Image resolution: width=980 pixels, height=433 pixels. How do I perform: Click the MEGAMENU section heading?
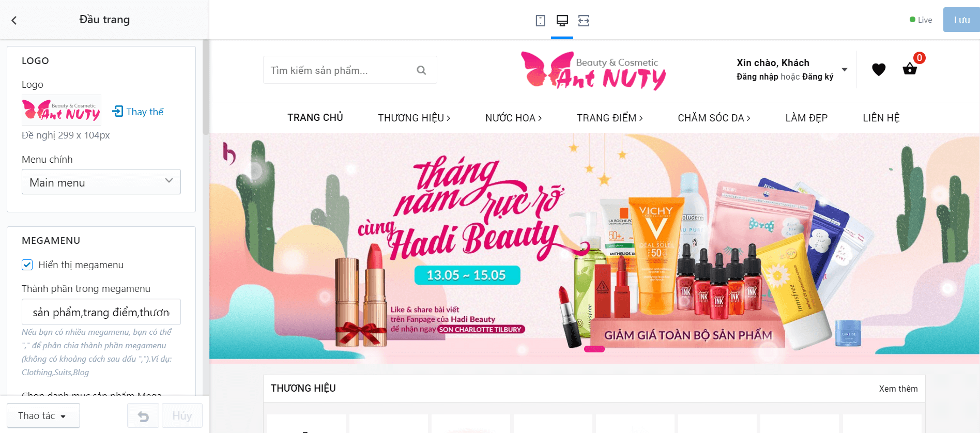pos(51,240)
